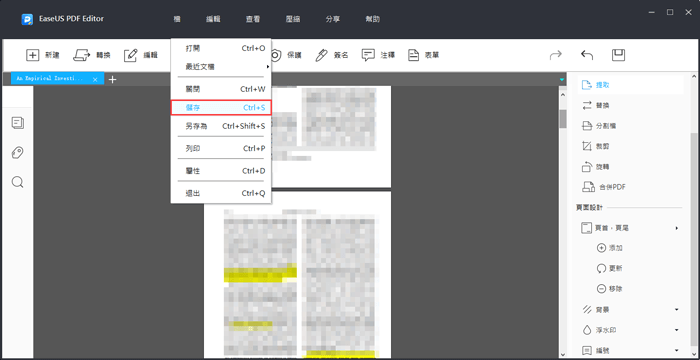Open the 編輯 menu in menu bar
This screenshot has width=700, height=360.
[x=213, y=19]
